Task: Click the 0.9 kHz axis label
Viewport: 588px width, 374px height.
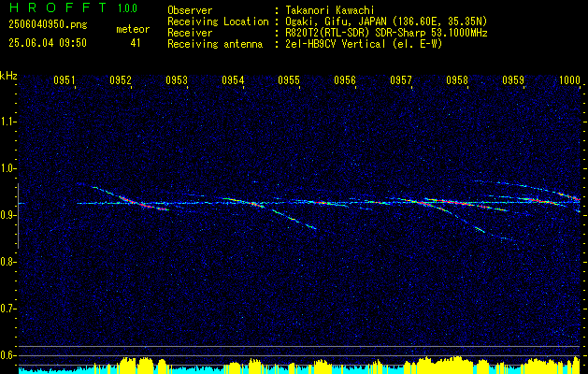Action: (7, 215)
